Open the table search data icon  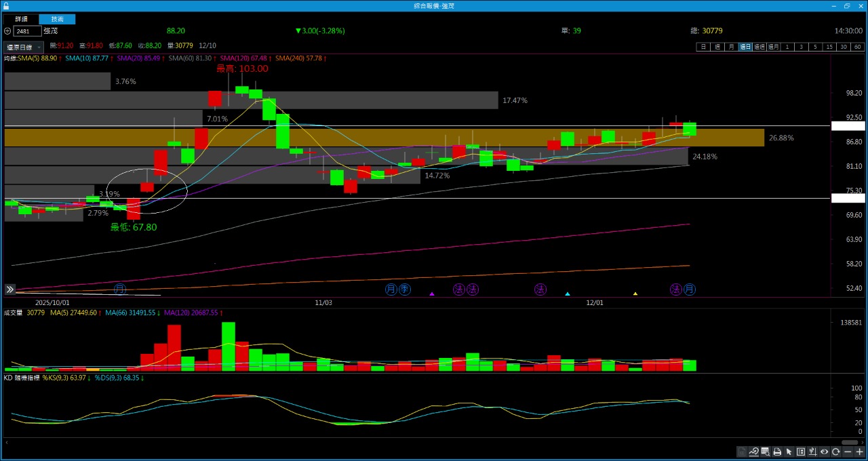(x=765, y=452)
